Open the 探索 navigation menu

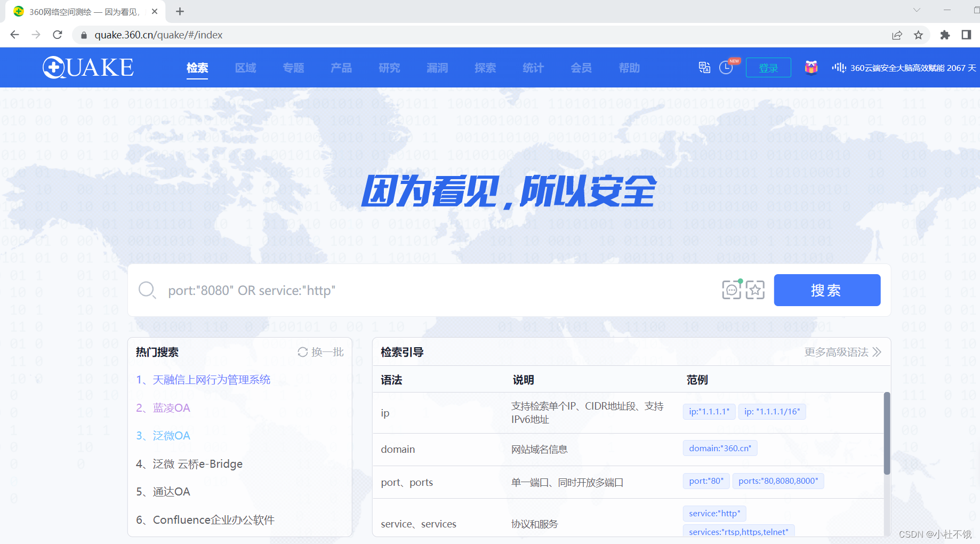pyautogui.click(x=485, y=68)
